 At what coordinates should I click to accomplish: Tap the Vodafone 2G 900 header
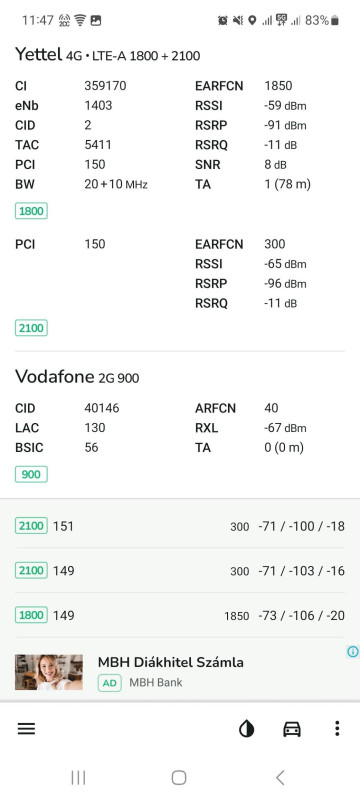tap(77, 377)
